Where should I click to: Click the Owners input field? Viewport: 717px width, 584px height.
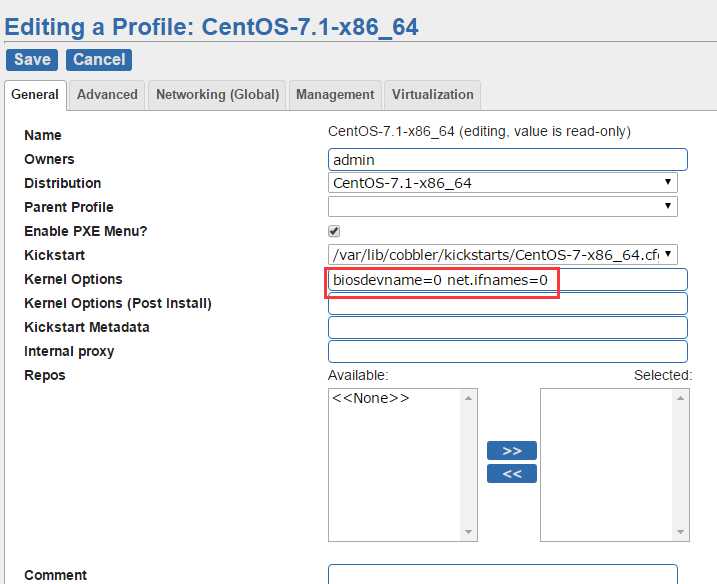click(508, 160)
